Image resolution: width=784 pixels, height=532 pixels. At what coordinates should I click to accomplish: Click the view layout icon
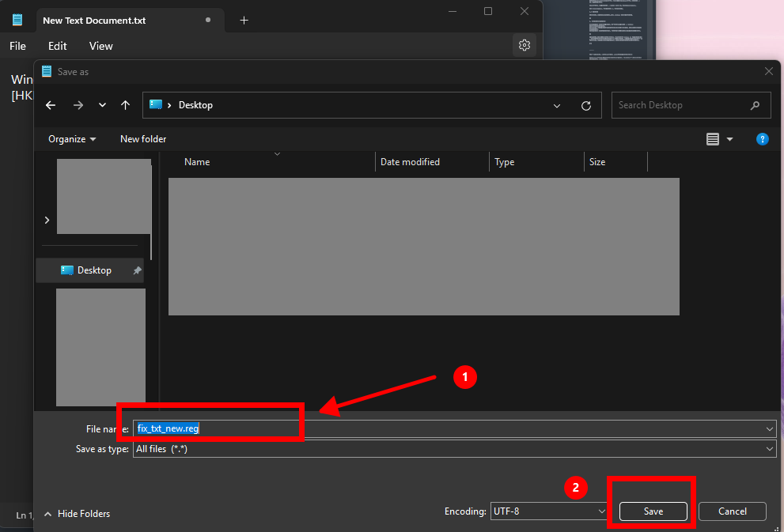[713, 139]
